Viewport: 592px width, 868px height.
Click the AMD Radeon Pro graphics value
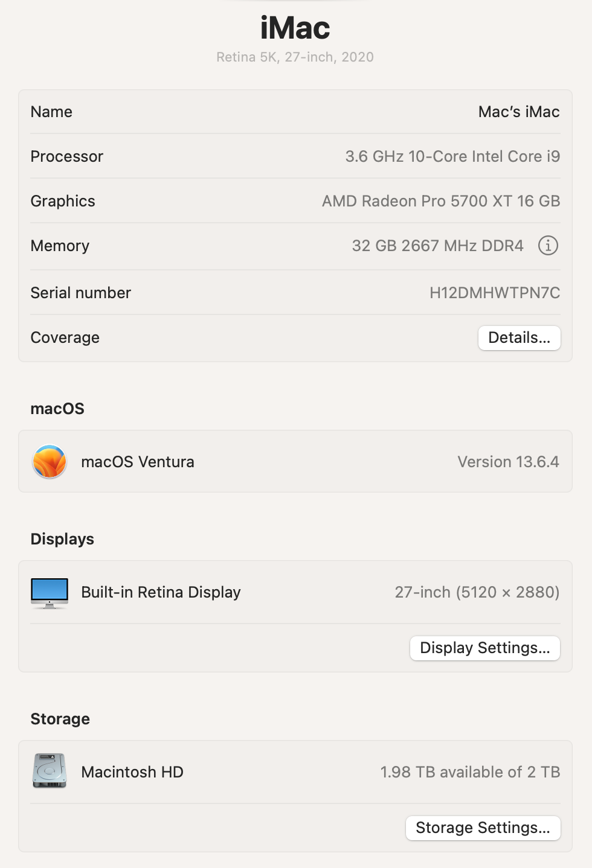(440, 202)
